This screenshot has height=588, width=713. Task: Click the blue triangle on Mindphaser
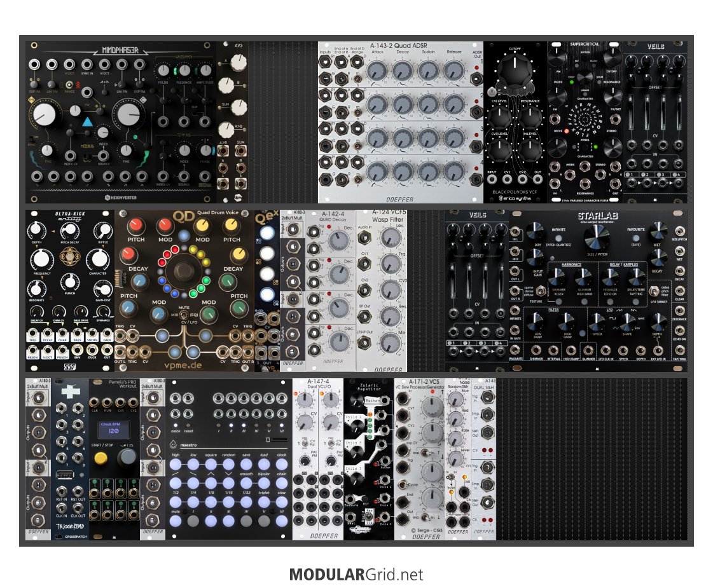87,122
